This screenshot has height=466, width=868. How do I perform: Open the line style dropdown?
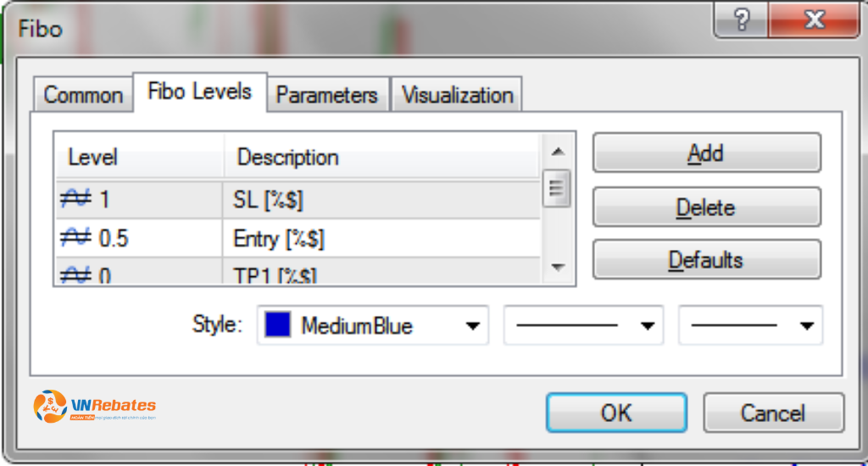[x=583, y=325]
